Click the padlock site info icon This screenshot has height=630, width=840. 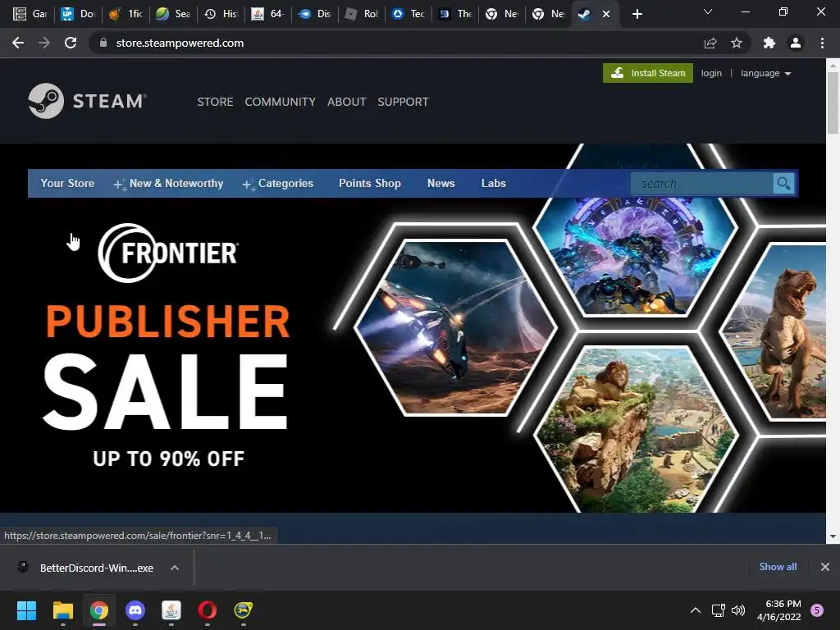pos(103,43)
